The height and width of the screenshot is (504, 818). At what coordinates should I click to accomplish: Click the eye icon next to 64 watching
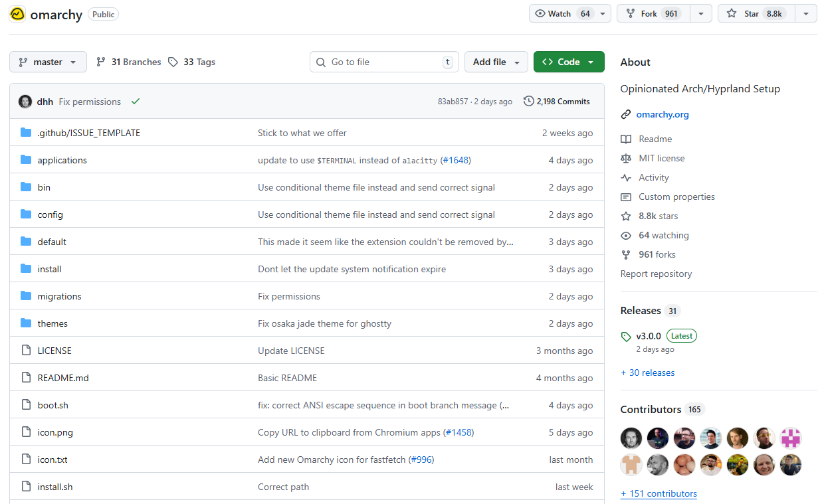point(625,235)
